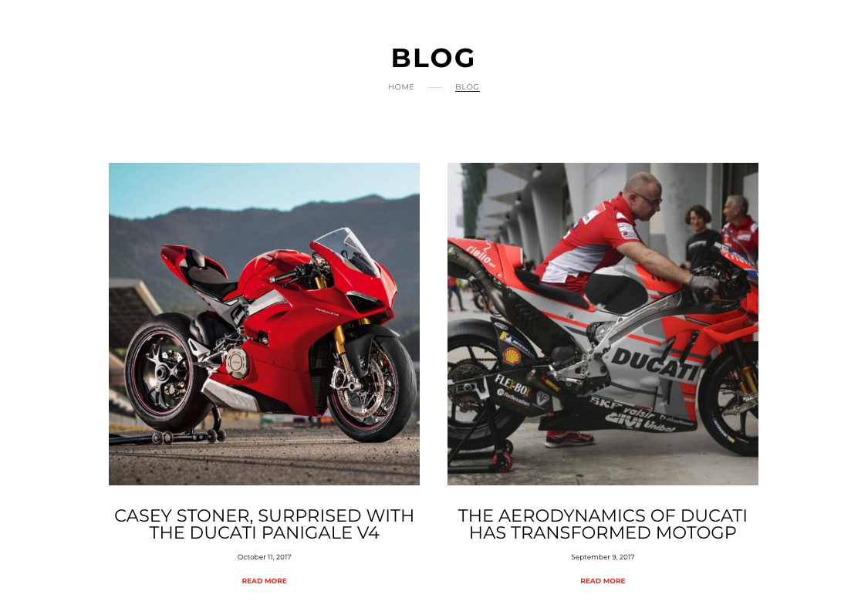The image size is (868, 615).
Task: Click the October 11, 2017 post date
Action: [264, 557]
